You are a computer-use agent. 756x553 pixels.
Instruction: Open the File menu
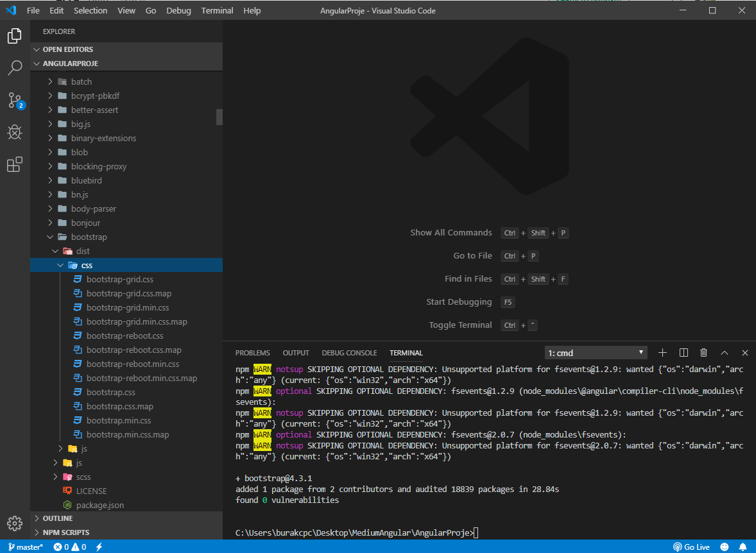(33, 10)
